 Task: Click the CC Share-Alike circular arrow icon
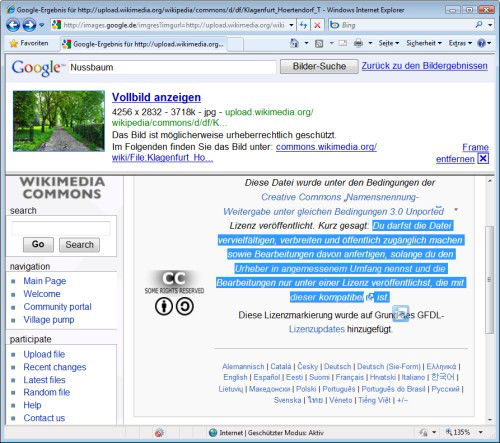pos(185,306)
